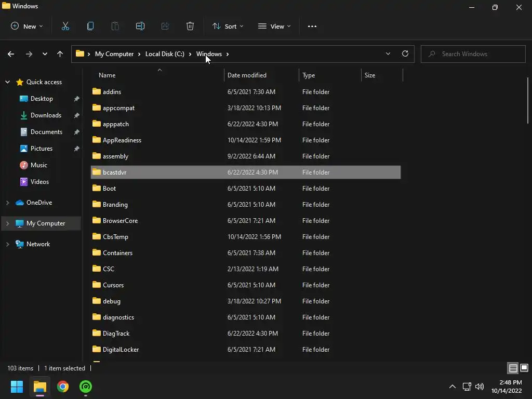Collapse the Quick access tree

coord(7,82)
